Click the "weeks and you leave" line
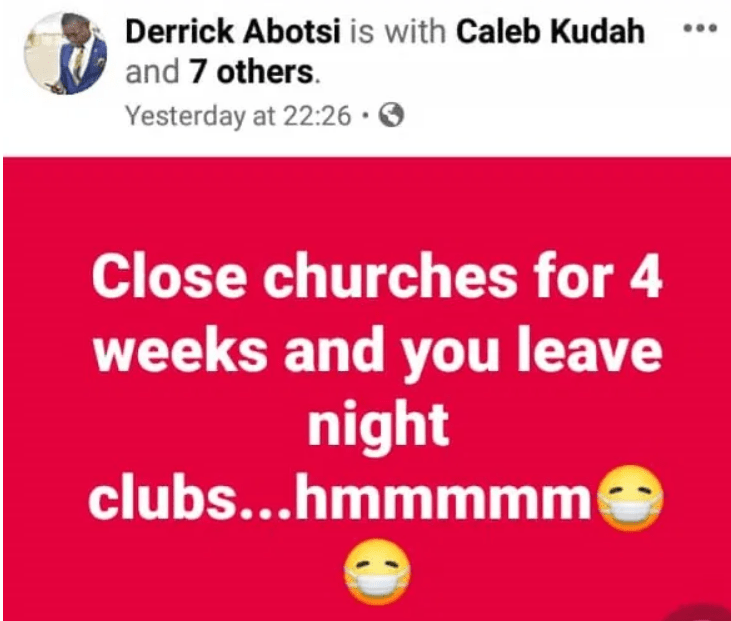731x621 pixels. (378, 352)
